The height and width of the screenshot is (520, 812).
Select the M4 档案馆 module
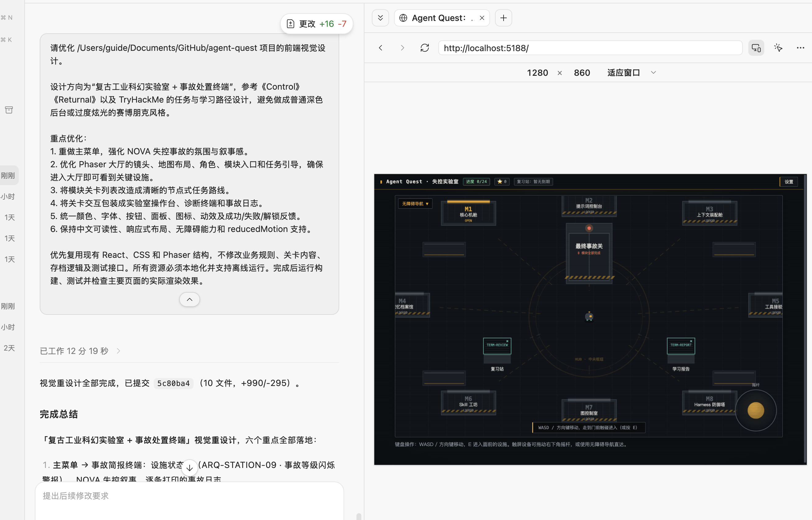[x=412, y=305]
